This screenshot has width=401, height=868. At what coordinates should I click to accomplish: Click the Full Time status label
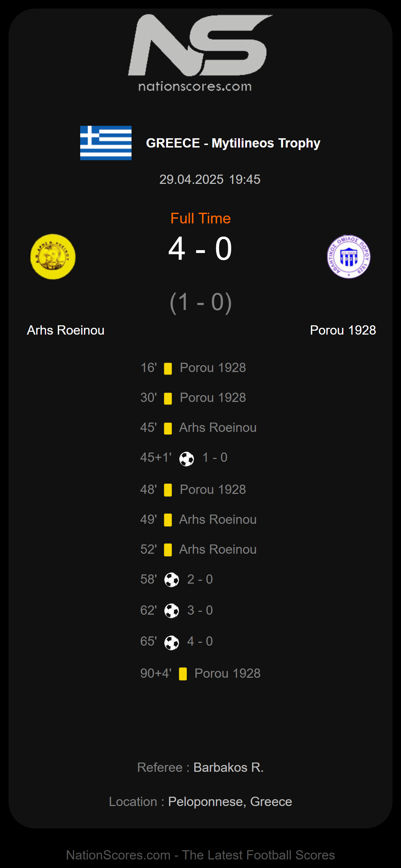tap(201, 218)
